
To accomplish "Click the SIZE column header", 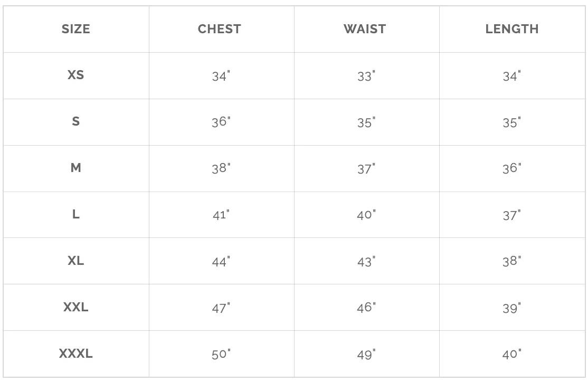I will click(76, 29).
